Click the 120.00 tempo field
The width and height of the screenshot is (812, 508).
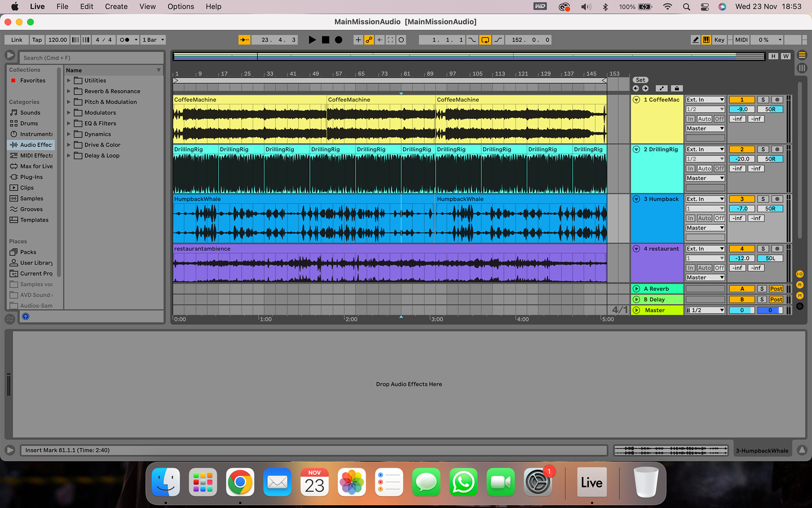58,40
